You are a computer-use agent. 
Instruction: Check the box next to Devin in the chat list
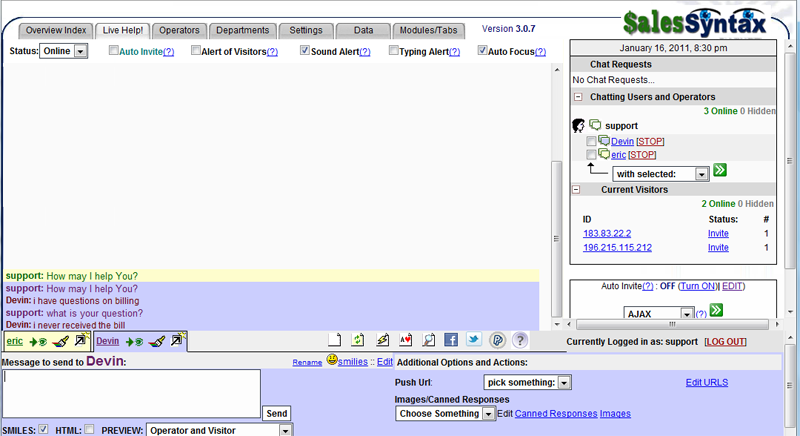591,141
